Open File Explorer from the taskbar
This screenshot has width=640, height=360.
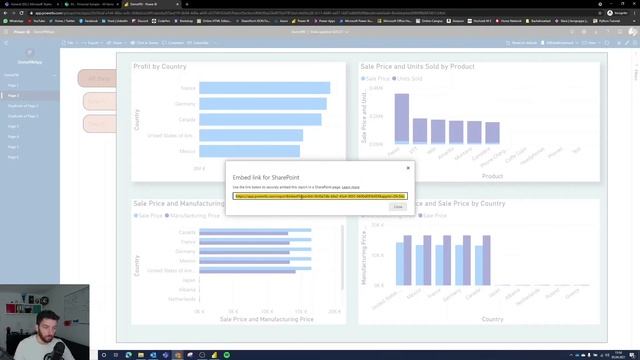[141, 355]
